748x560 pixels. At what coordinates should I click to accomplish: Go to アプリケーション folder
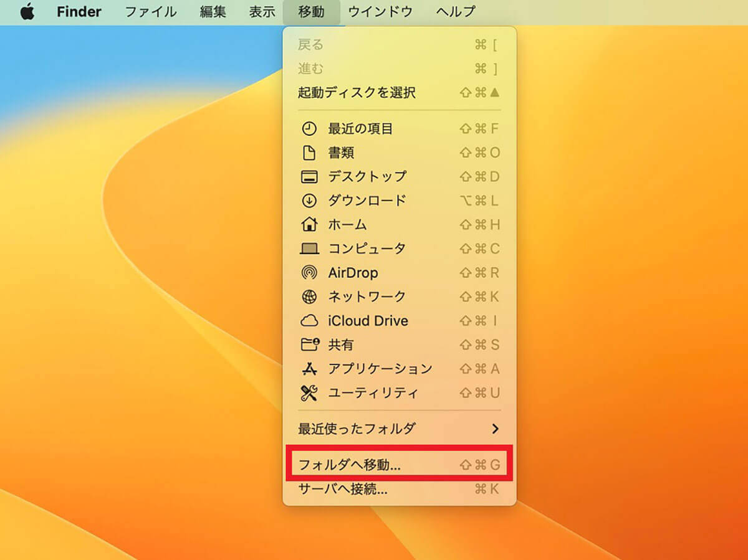coord(399,368)
